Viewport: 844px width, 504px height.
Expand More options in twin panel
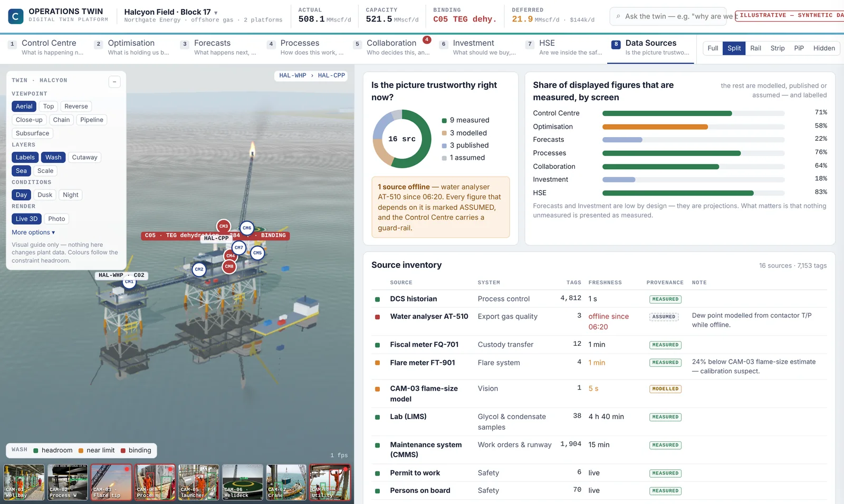(x=33, y=232)
